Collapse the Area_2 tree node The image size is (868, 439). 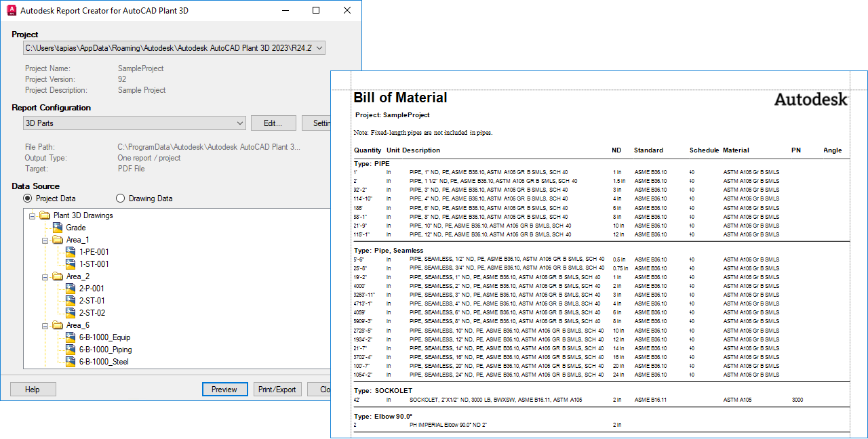(45, 276)
